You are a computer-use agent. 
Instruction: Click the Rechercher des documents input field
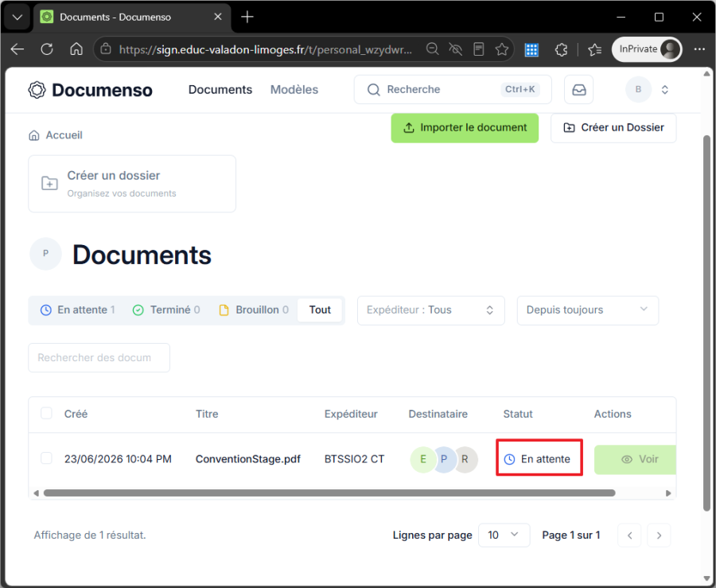coord(99,357)
